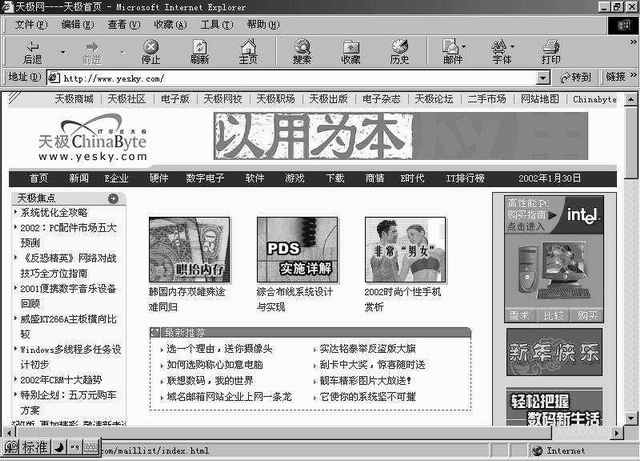Click the 天极ChinaByte site logo
Viewport: 640px width, 461px height.
point(93,139)
